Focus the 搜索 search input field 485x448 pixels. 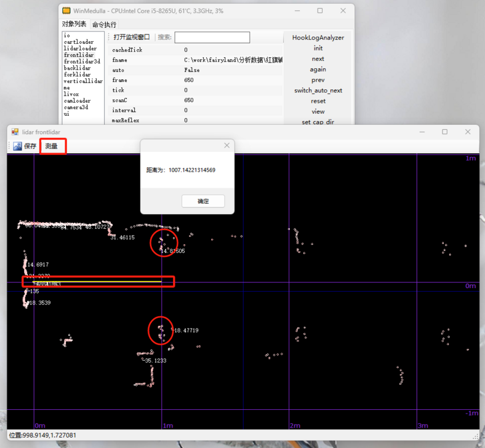click(x=212, y=38)
